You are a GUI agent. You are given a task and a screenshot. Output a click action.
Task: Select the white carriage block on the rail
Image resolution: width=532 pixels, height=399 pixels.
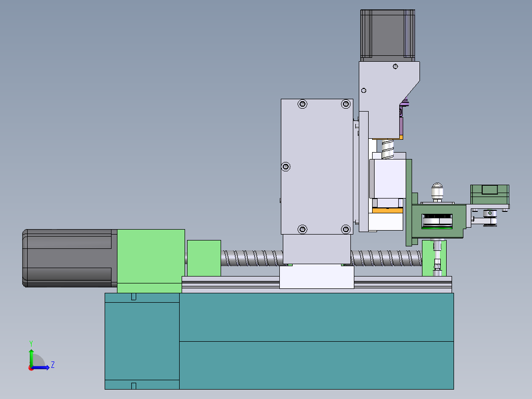316,278
